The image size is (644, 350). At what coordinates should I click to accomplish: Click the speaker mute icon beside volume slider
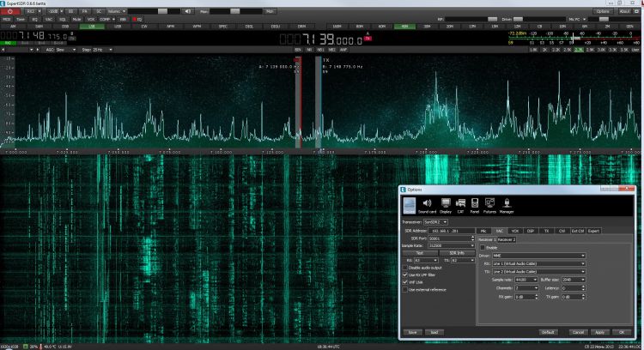click(188, 11)
